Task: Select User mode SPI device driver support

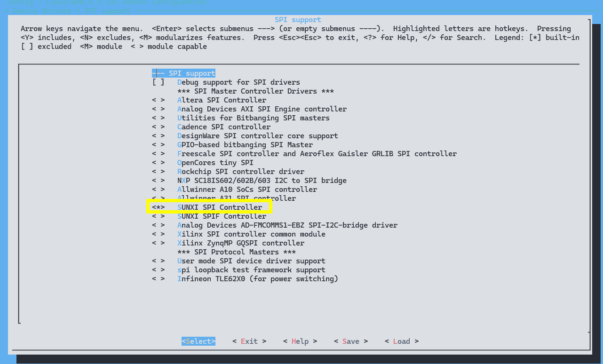Action: [251, 261]
